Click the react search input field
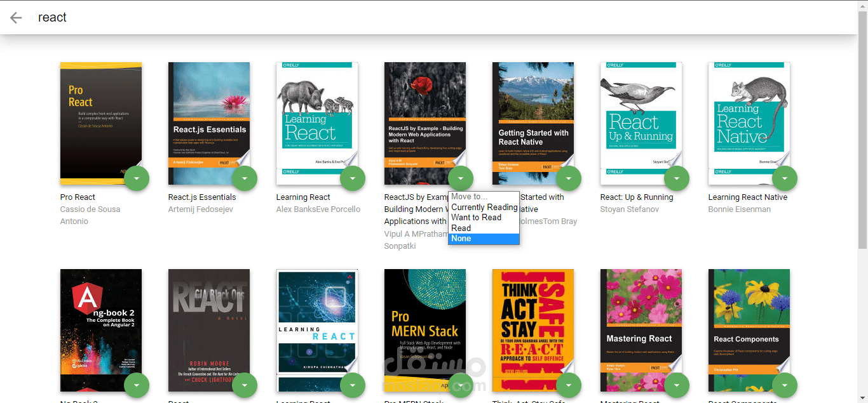868x403 pixels. (381, 18)
